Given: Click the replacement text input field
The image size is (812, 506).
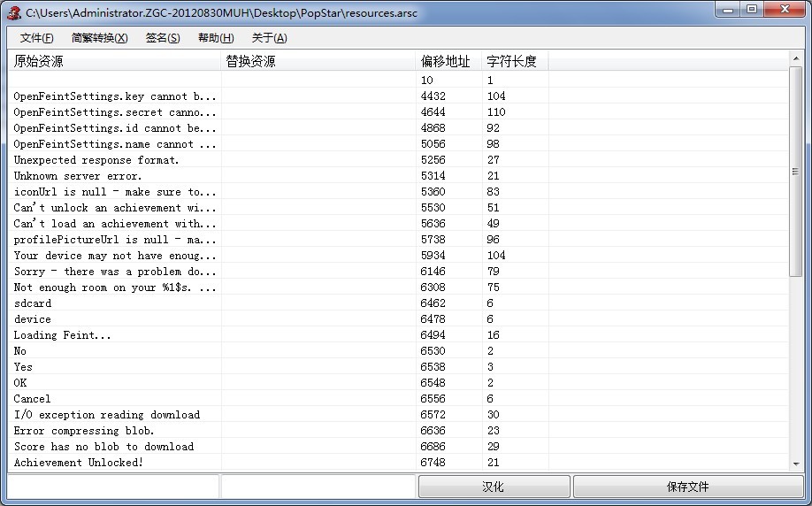Looking at the screenshot, I should coord(318,487).
